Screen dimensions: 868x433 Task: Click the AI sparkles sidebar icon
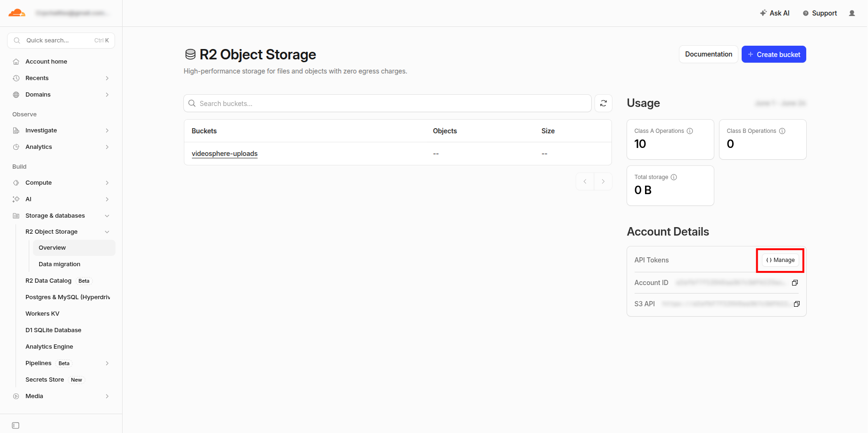[16, 199]
